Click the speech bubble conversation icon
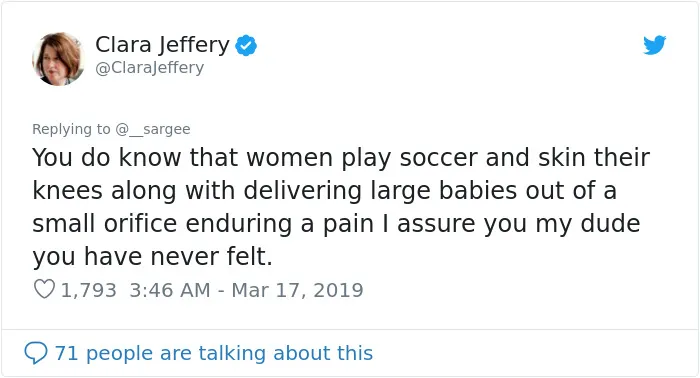 [36, 353]
